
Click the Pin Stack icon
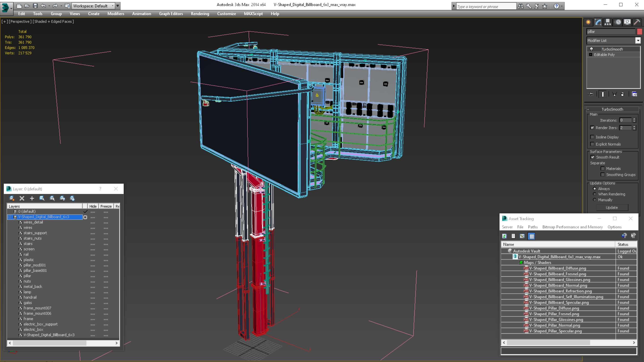[591, 94]
